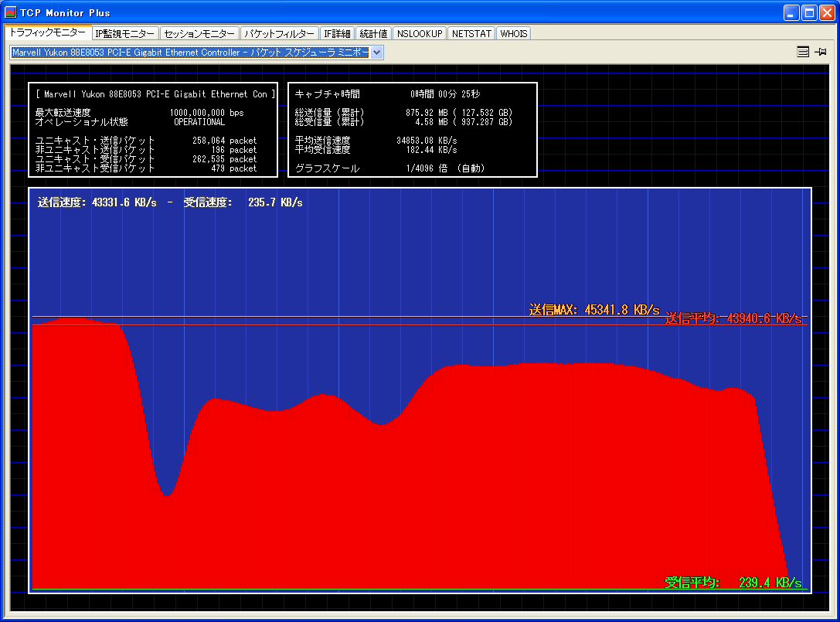Switch to the トラフィックモニター tab
Viewport: 840px width, 622px height.
click(x=47, y=33)
